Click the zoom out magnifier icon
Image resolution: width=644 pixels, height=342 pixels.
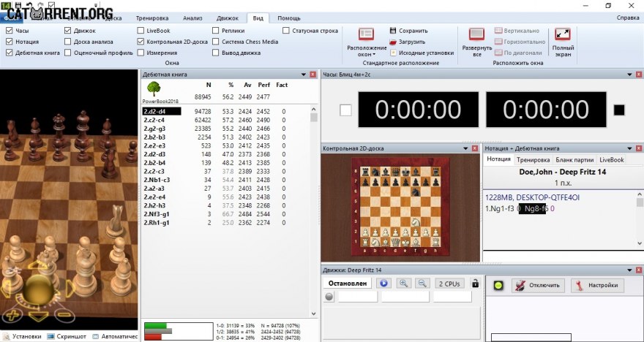(422, 284)
